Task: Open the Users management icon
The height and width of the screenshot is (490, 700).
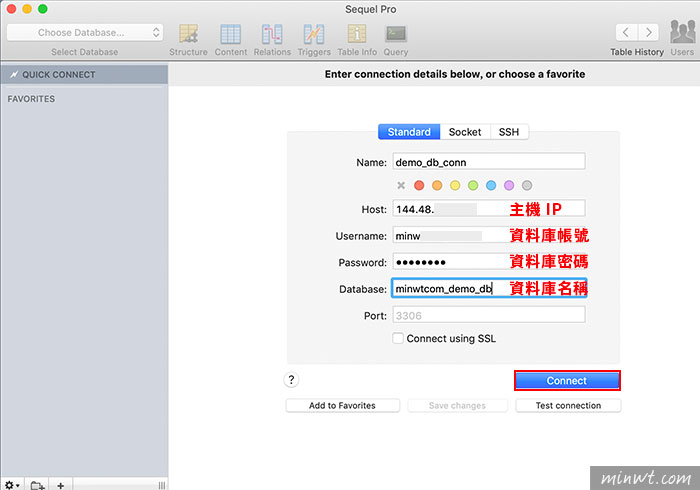Action: coord(682,37)
